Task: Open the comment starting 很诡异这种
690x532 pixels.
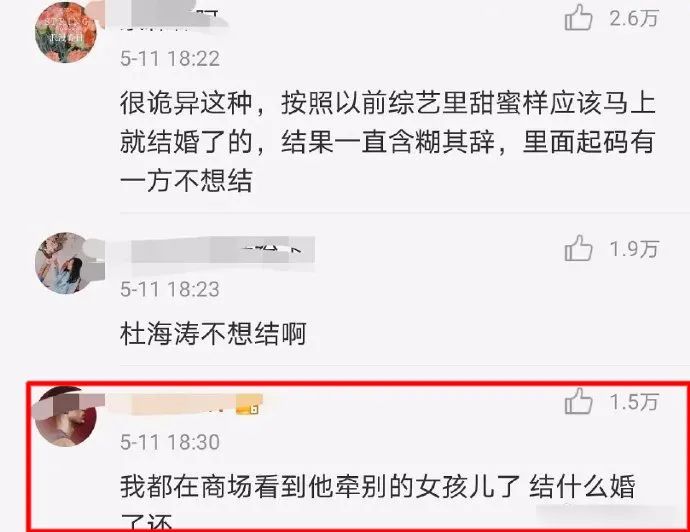Action: point(388,142)
